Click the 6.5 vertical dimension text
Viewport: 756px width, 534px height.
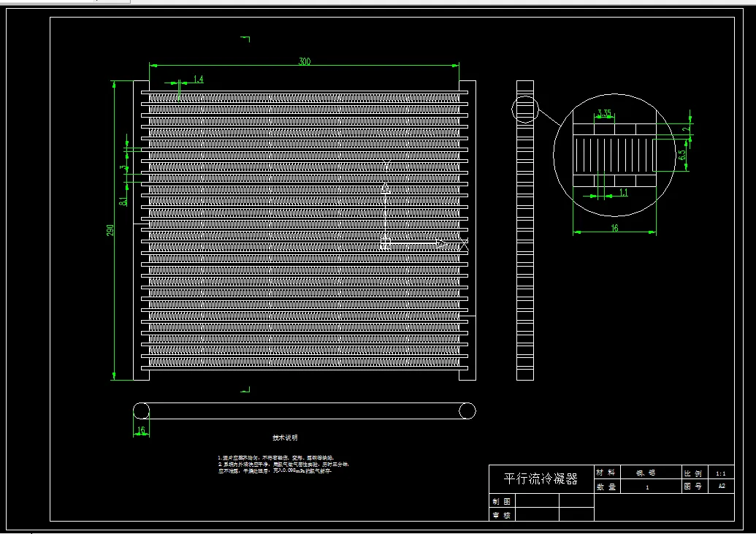coord(681,155)
